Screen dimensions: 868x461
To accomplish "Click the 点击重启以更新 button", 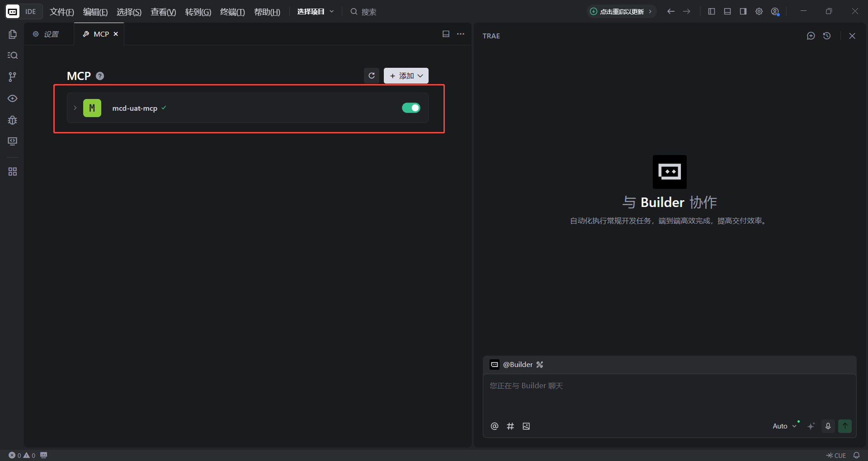I will (621, 12).
